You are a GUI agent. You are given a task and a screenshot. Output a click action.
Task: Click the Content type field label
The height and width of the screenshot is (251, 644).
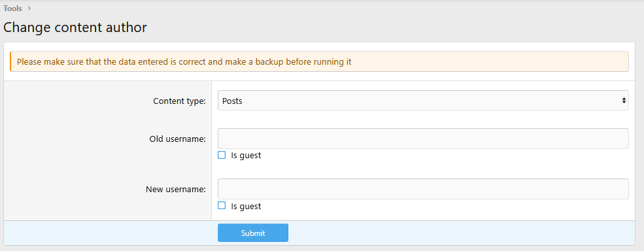point(180,101)
